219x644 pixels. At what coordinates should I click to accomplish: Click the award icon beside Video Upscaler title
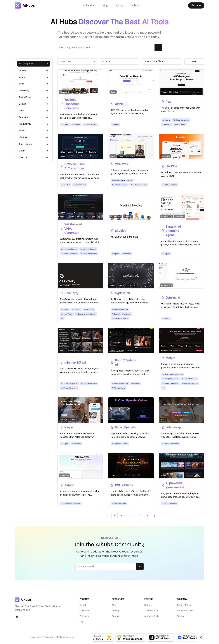pyautogui.click(x=112, y=427)
